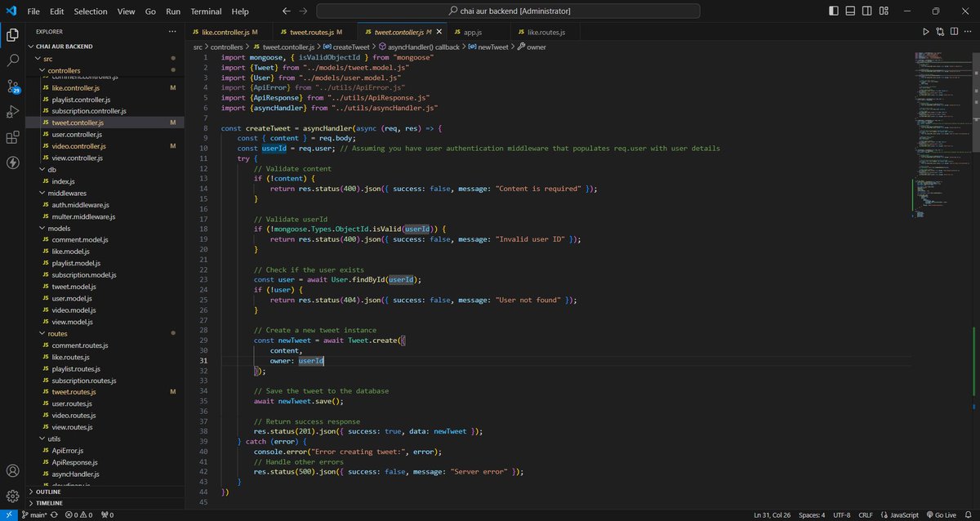Run the current file with the play icon
The width and height of the screenshot is (980, 521).
(x=925, y=30)
